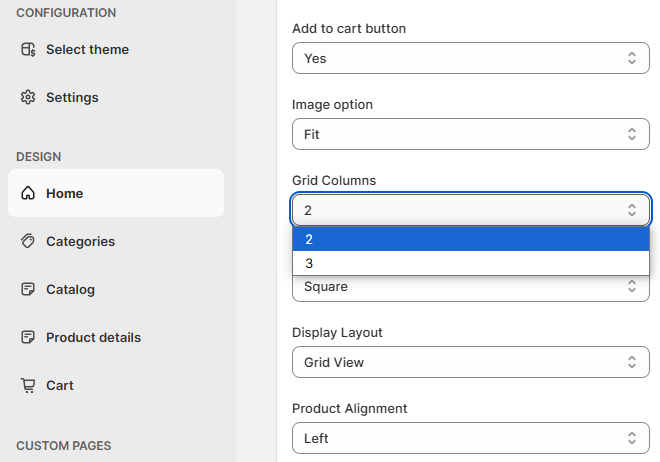Click the Settings gear icon
This screenshot has width=660, height=462.
(x=28, y=98)
